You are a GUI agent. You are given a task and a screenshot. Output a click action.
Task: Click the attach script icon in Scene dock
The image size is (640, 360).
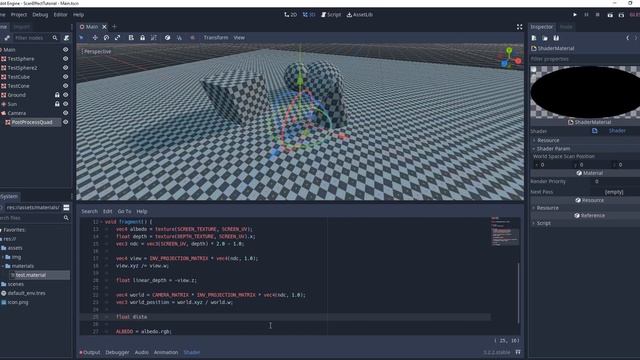66,38
